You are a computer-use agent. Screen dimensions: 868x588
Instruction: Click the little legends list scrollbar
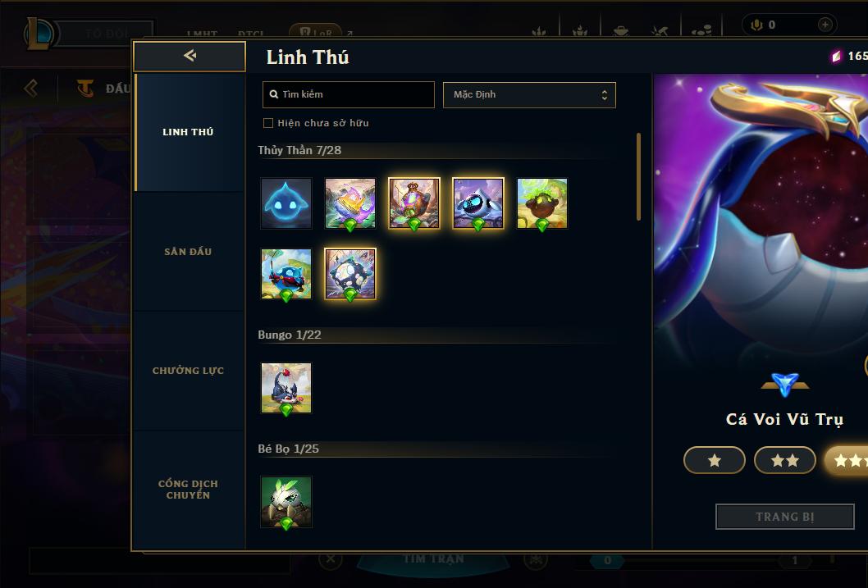[638, 177]
